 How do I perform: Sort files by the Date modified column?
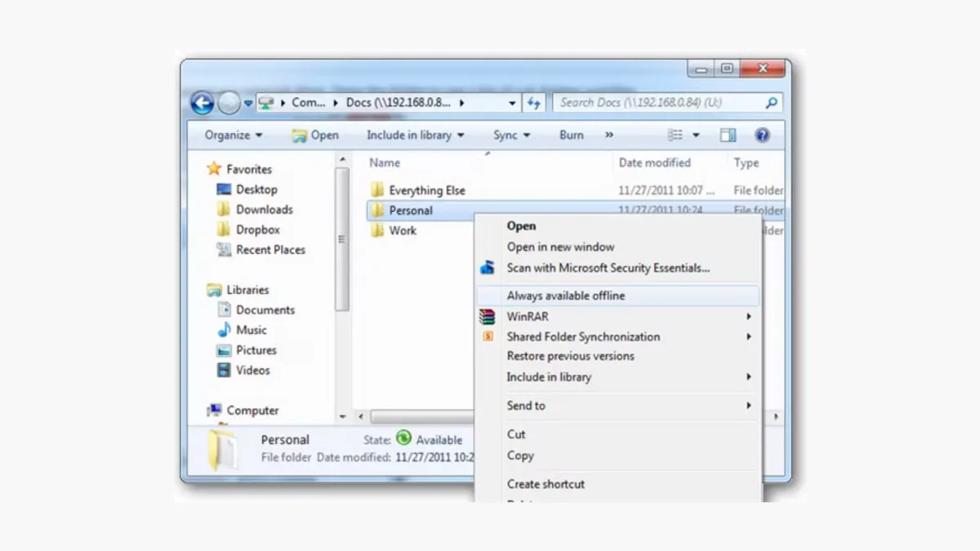click(655, 162)
